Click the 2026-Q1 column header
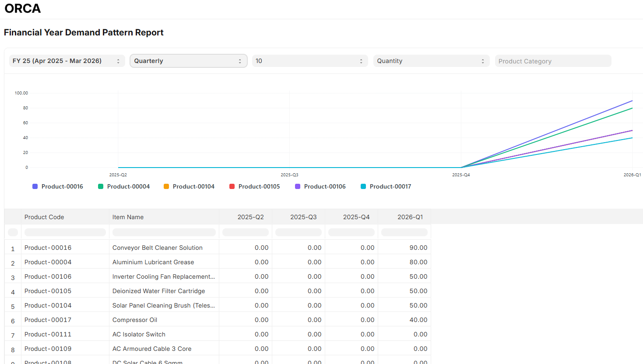 pyautogui.click(x=410, y=217)
